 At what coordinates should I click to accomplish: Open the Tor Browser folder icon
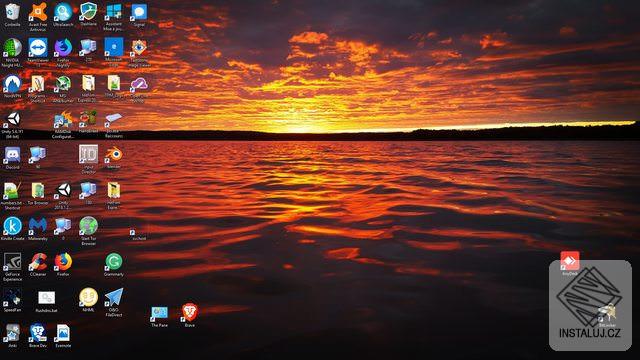[x=38, y=190]
